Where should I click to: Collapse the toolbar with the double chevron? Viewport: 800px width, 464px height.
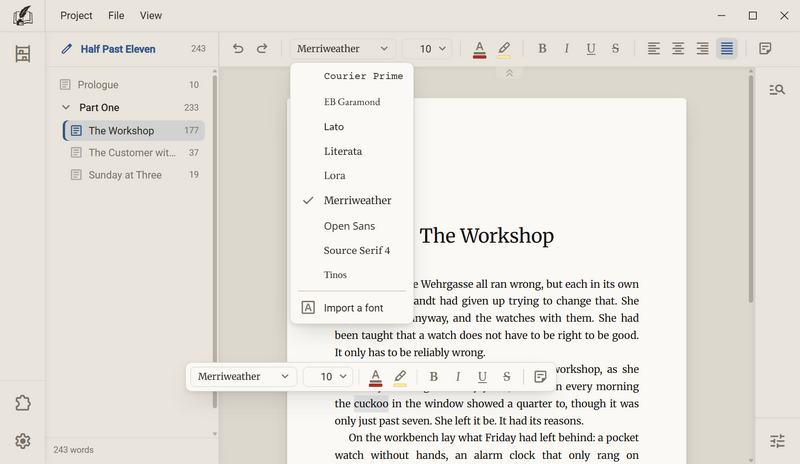tap(509, 73)
